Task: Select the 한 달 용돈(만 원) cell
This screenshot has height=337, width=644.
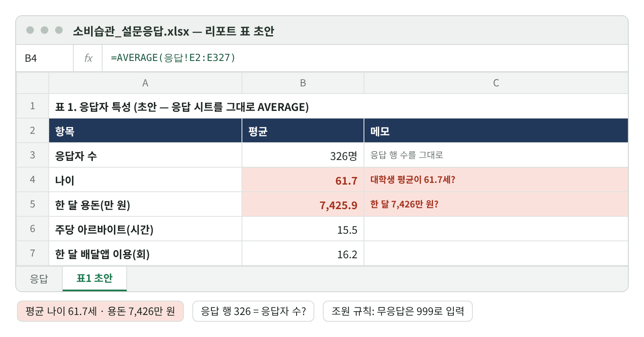Action: [x=145, y=204]
